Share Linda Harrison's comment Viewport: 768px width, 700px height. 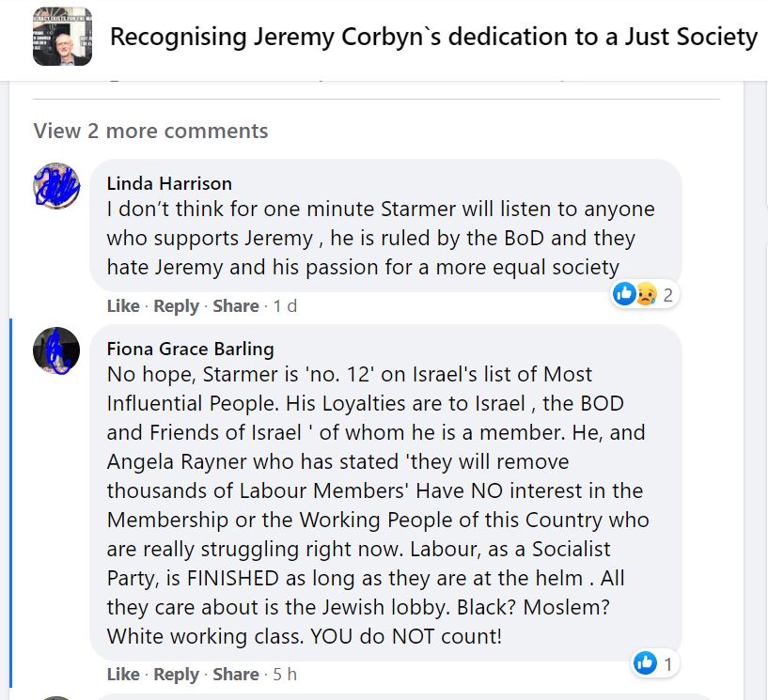point(236,305)
